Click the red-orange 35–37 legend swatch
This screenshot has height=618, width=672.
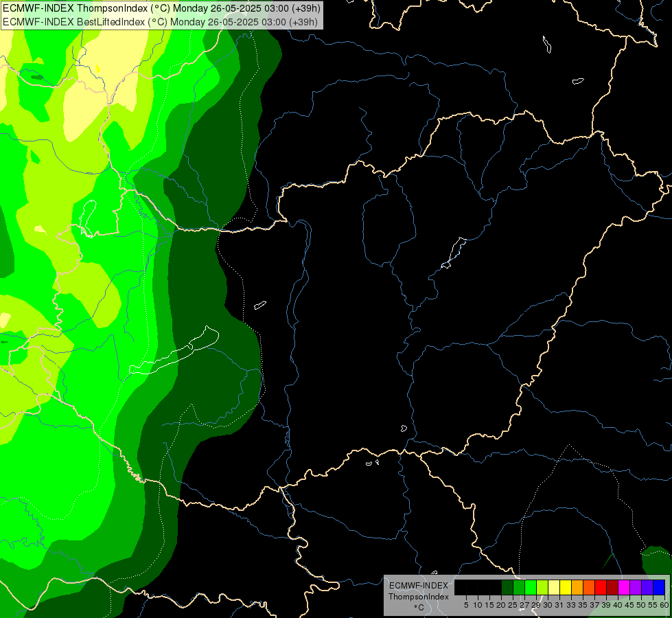click(x=589, y=587)
